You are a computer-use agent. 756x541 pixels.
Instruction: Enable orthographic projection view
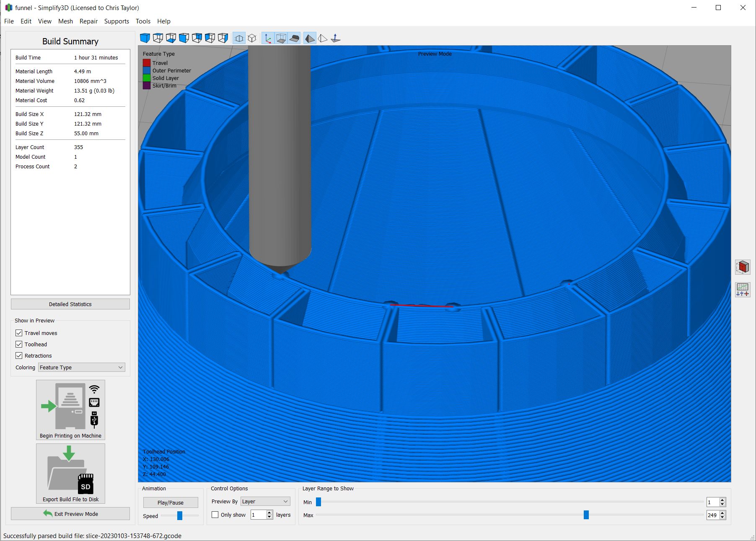[252, 38]
